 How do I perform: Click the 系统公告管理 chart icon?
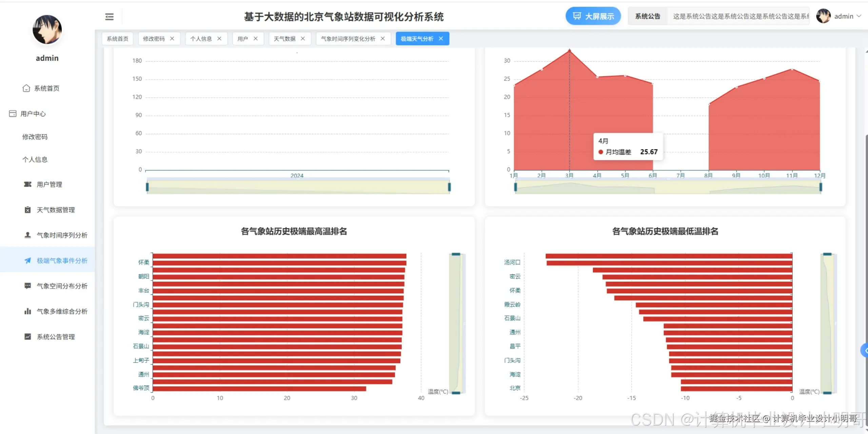tap(27, 337)
